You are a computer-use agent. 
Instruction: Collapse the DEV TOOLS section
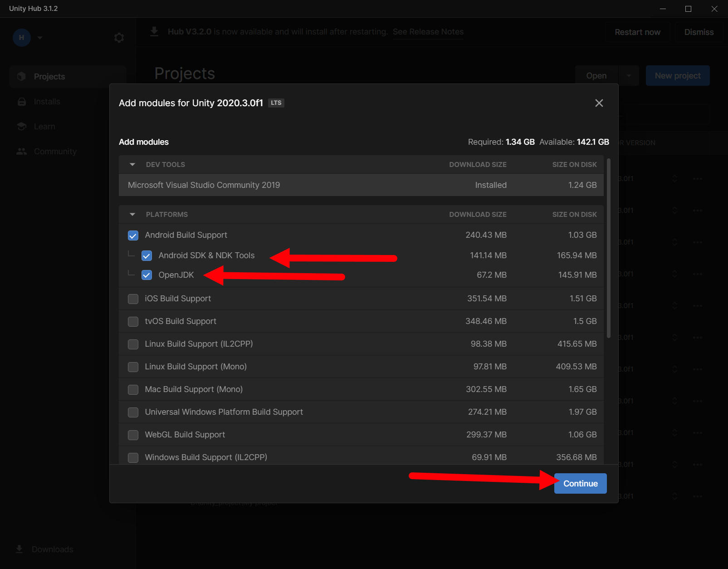132,165
